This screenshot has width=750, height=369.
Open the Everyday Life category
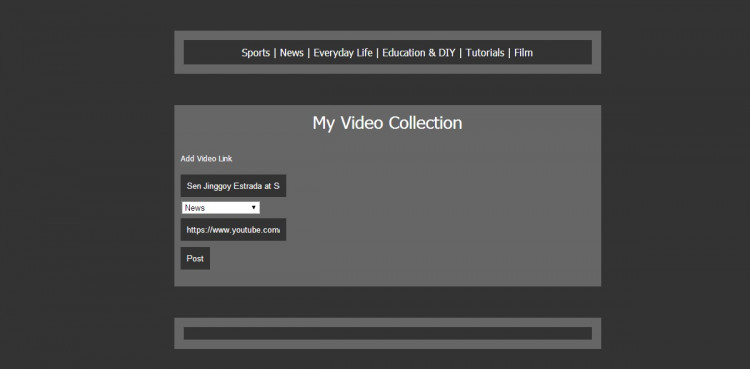(x=343, y=53)
